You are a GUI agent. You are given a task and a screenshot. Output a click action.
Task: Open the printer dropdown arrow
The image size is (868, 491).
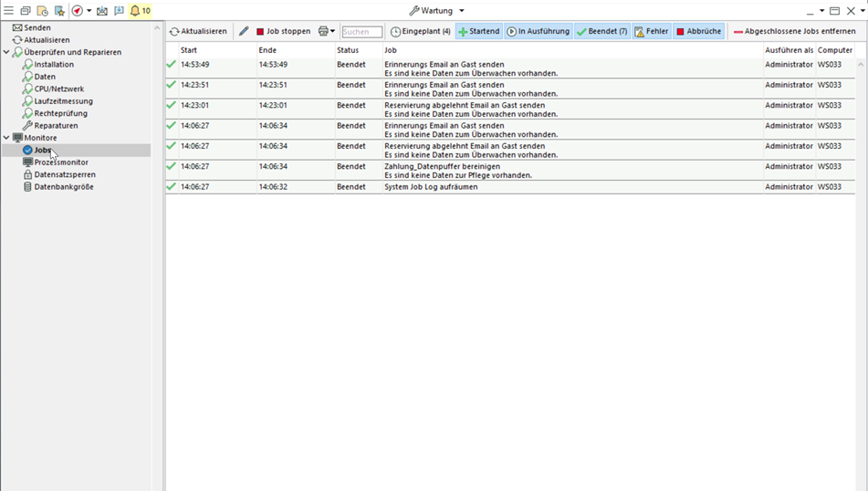click(x=333, y=31)
